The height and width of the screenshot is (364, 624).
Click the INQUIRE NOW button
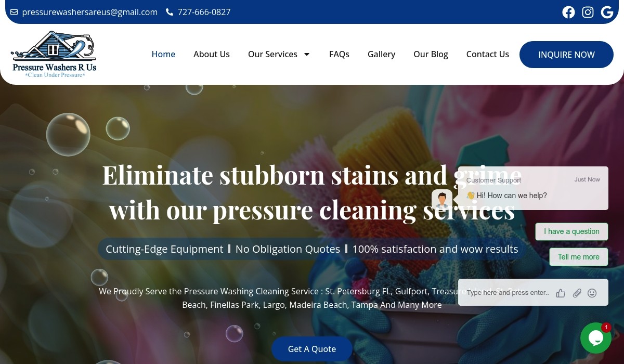[566, 55]
